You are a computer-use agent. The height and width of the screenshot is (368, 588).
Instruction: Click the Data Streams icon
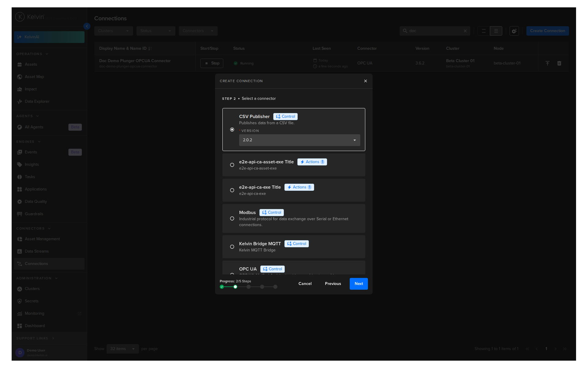tap(20, 251)
